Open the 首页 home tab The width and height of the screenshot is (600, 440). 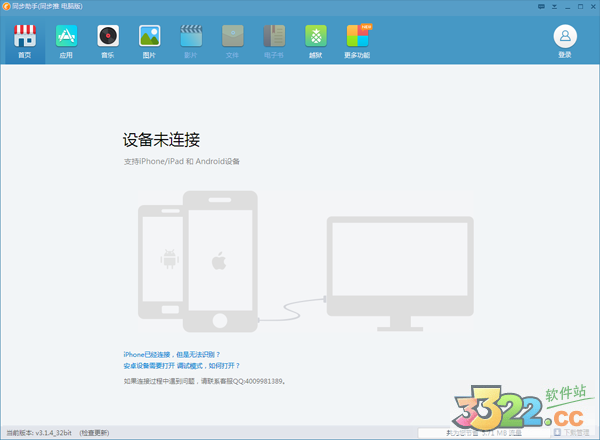(x=25, y=42)
